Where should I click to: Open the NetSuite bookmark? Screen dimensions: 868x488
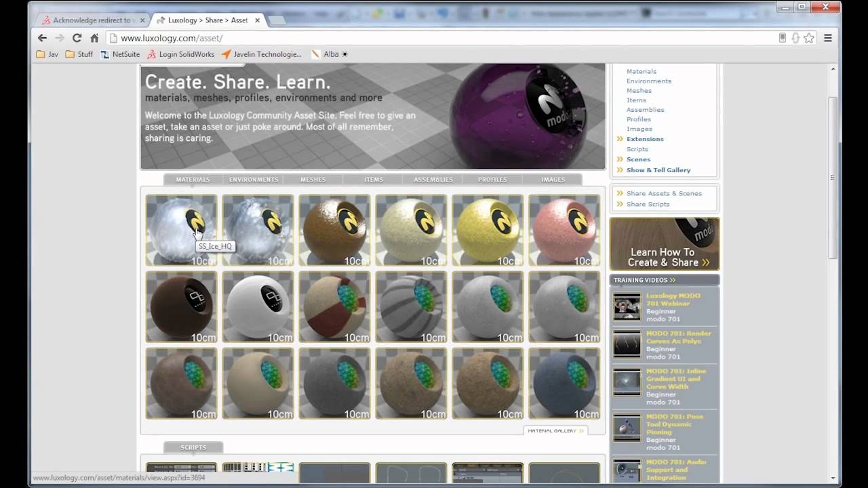(x=120, y=54)
